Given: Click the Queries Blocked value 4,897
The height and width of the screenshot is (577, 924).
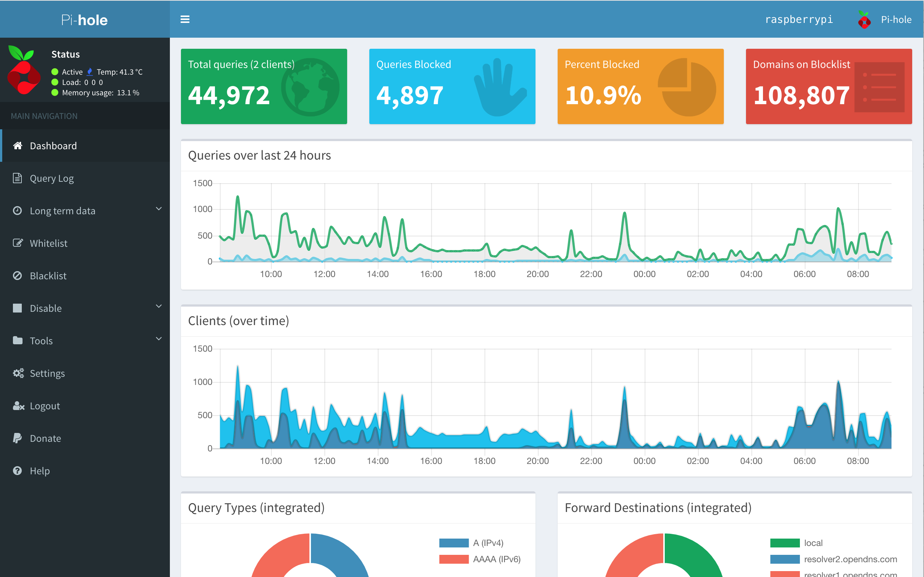Looking at the screenshot, I should tap(410, 95).
